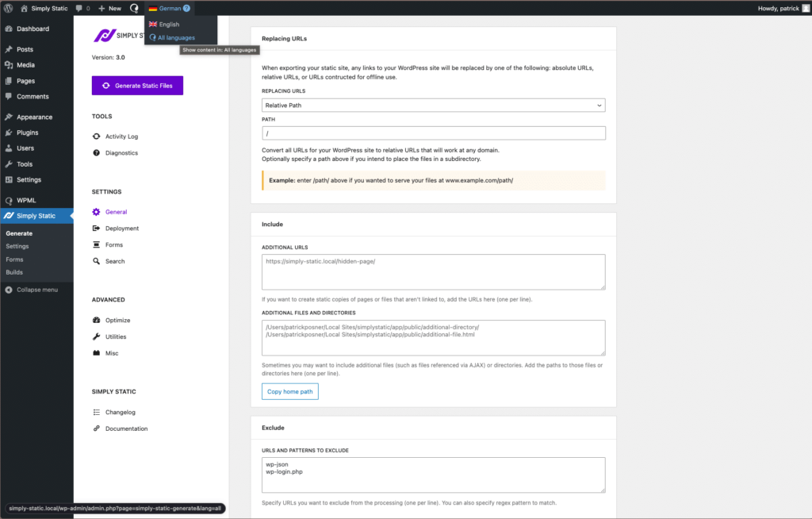Click the Dashboard gauge icon
Screen dimensions: 812x519
coord(9,29)
